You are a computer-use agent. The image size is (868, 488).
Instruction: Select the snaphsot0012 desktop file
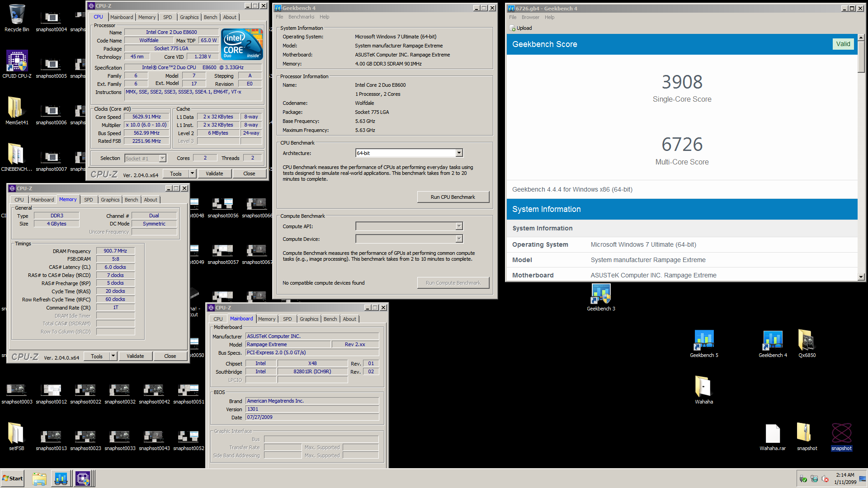point(52,394)
